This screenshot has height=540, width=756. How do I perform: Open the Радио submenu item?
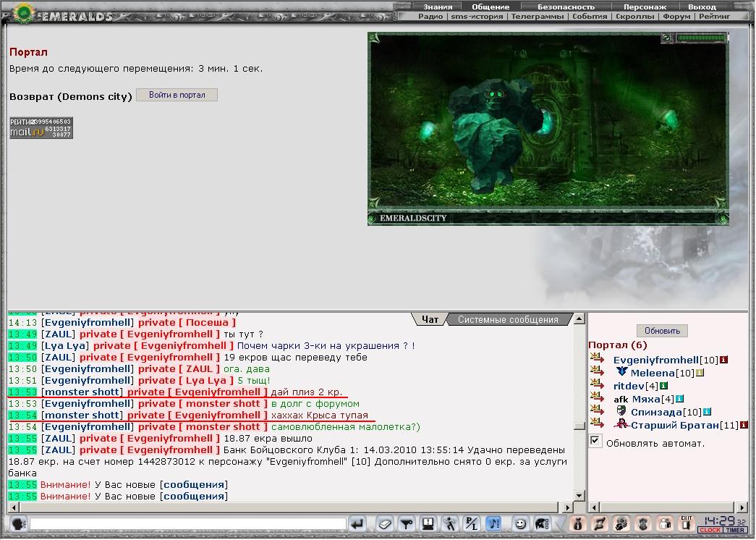pos(430,17)
